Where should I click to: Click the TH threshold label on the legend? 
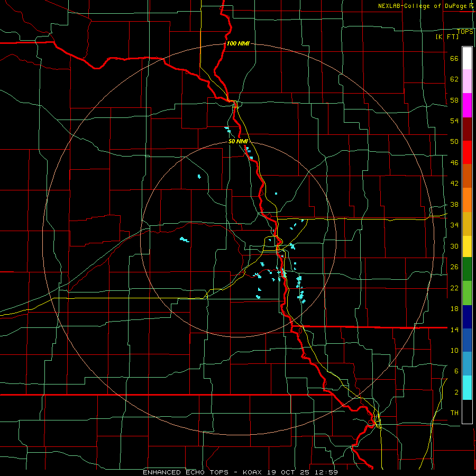[454, 413]
